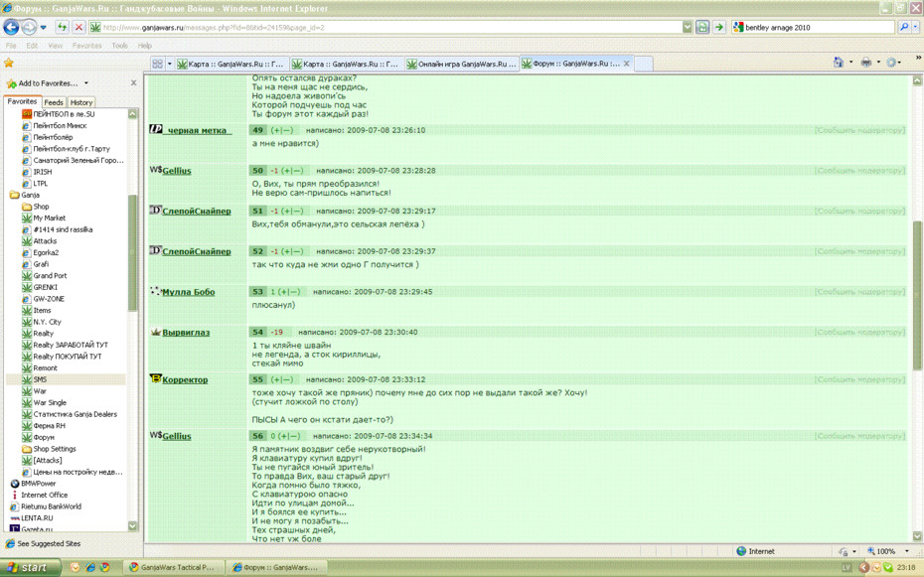Report post 49 via Сообщить модератору
The height and width of the screenshot is (577, 924).
(859, 130)
